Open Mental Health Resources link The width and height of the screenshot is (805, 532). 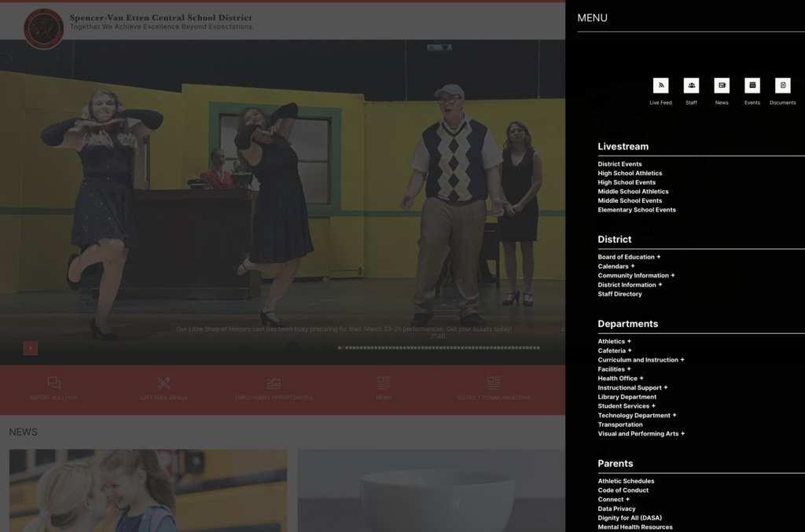[x=635, y=527]
